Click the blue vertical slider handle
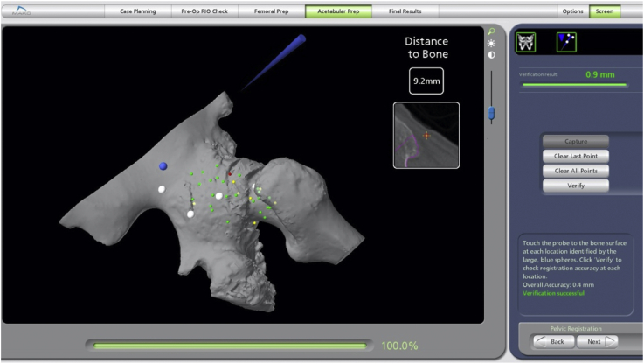Image resolution: width=644 pixels, height=364 pixels. click(x=491, y=113)
